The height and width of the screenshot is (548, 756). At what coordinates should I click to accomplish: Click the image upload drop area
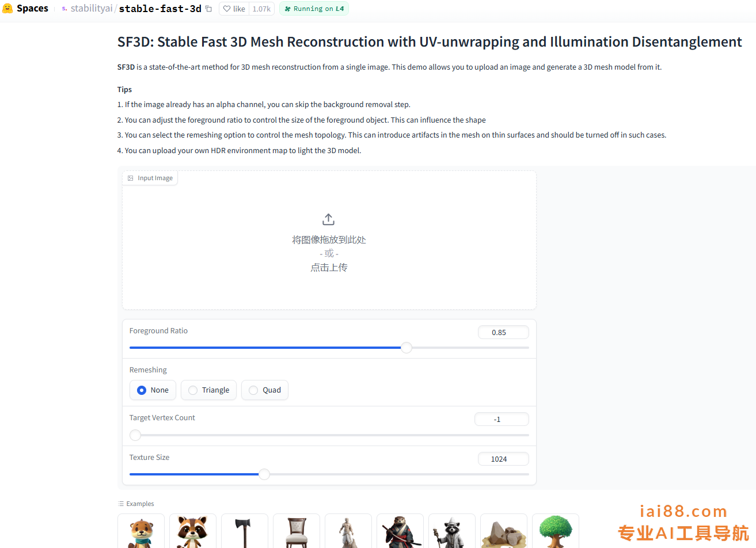coord(329,241)
